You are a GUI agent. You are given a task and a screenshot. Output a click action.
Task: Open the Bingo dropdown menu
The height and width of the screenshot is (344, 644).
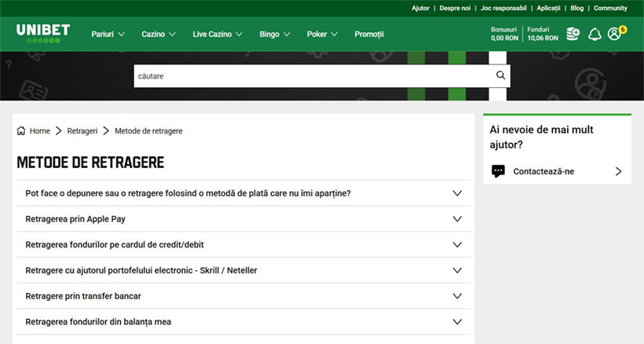275,34
